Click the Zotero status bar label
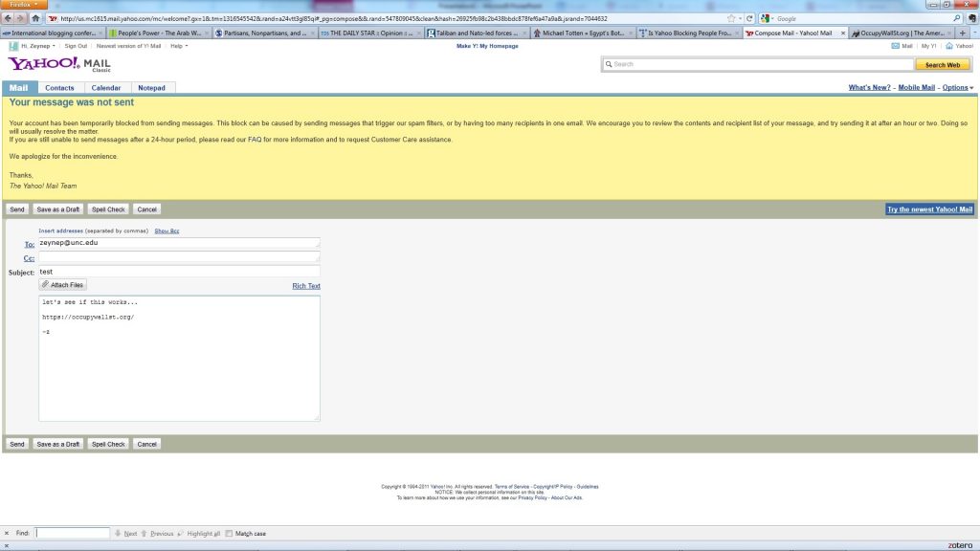This screenshot has width=980, height=551. [x=960, y=545]
